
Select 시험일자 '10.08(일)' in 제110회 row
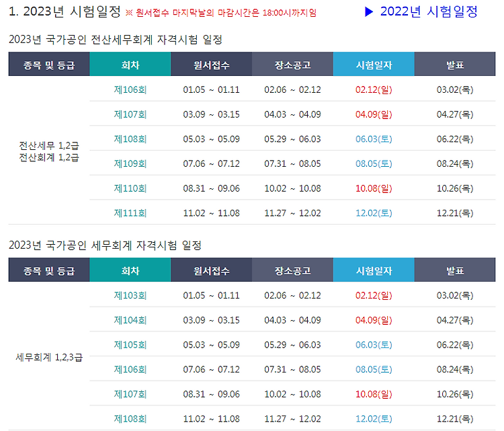point(374,188)
